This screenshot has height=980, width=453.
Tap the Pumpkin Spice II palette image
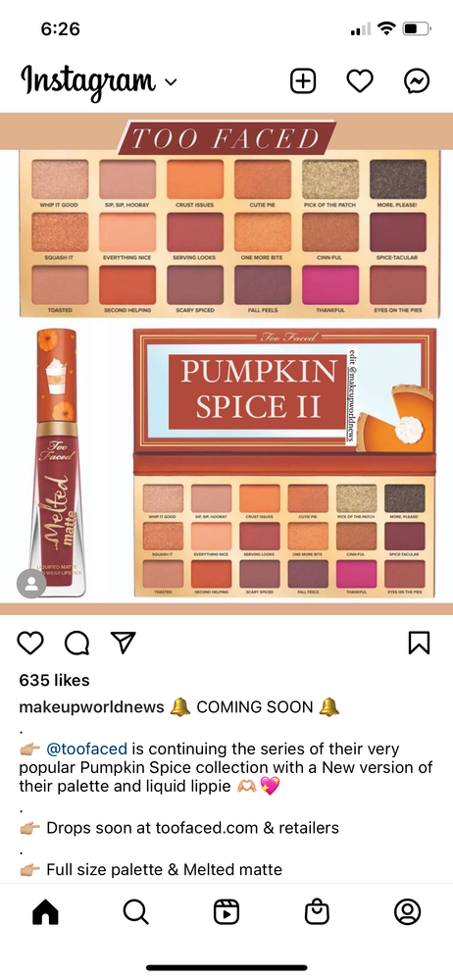[x=284, y=463]
